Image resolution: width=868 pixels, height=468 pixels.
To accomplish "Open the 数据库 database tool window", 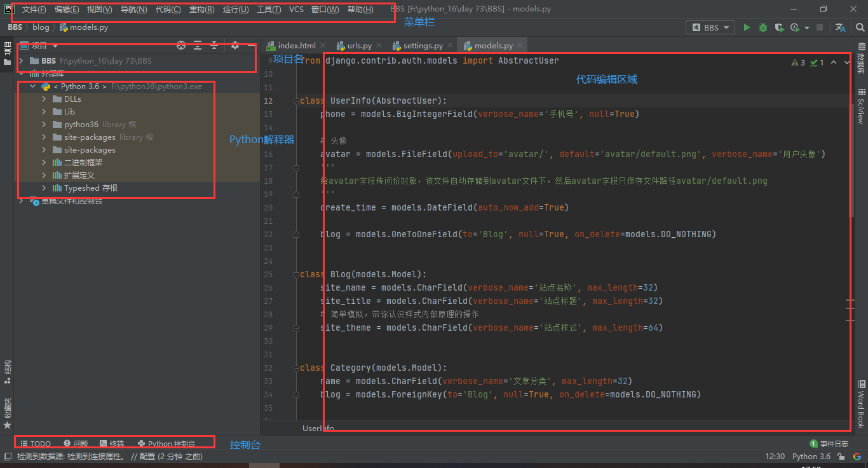I will (862, 59).
